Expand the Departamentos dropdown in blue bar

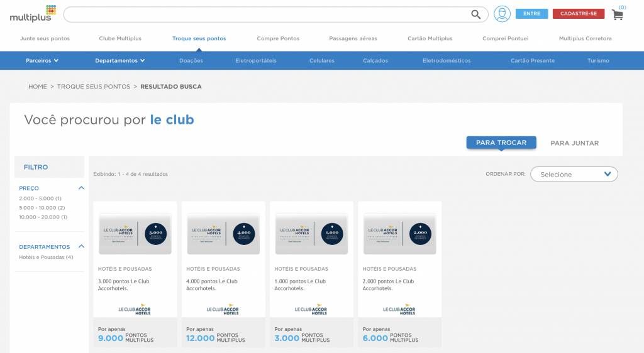120,61
